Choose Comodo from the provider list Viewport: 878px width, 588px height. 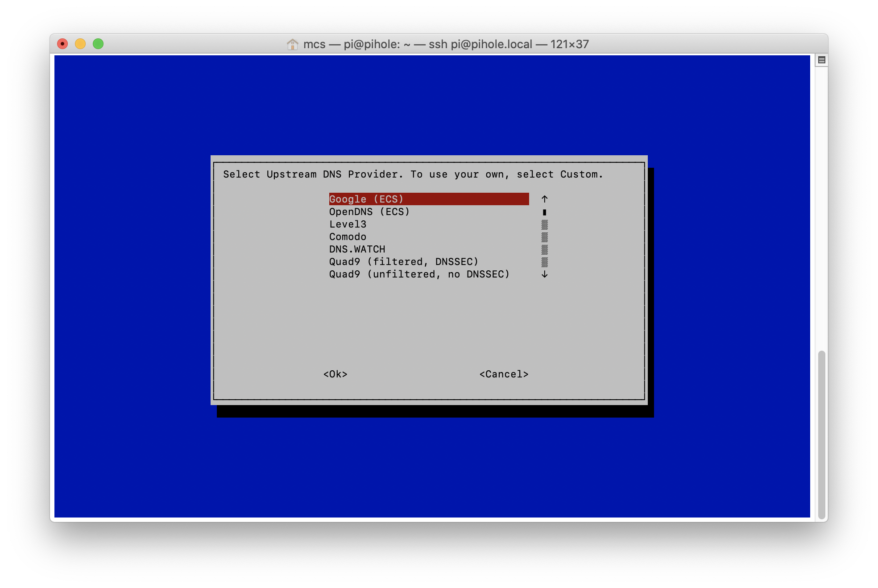pyautogui.click(x=348, y=236)
